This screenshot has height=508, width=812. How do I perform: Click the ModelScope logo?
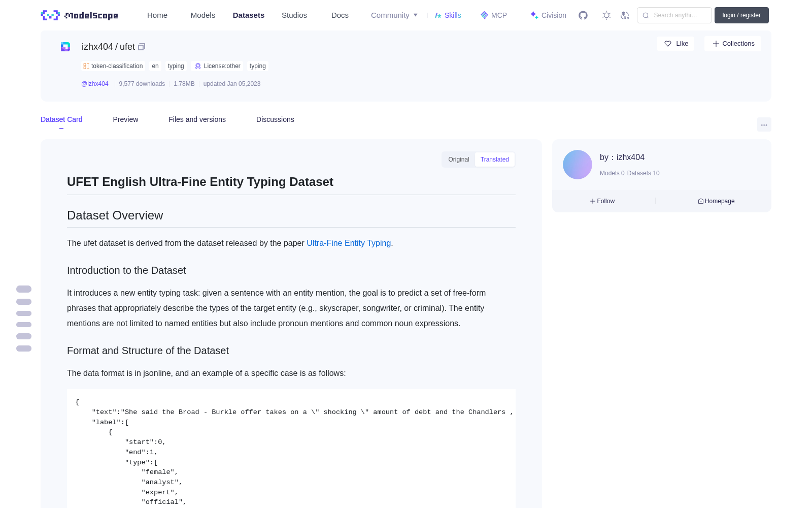coord(79,15)
